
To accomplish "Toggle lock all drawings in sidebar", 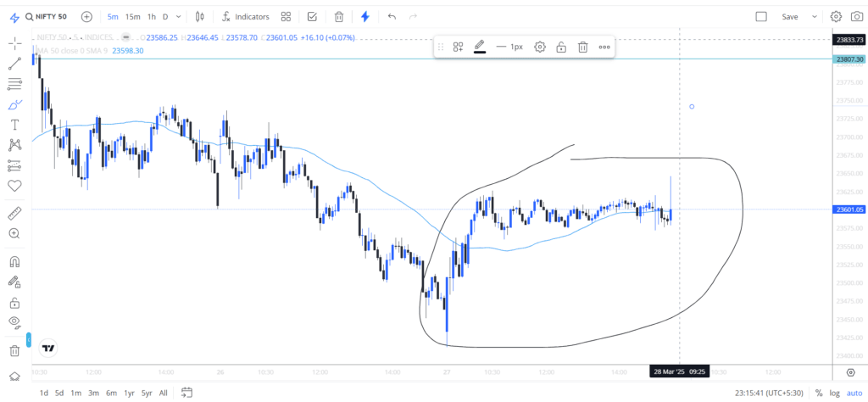I will [x=15, y=303].
